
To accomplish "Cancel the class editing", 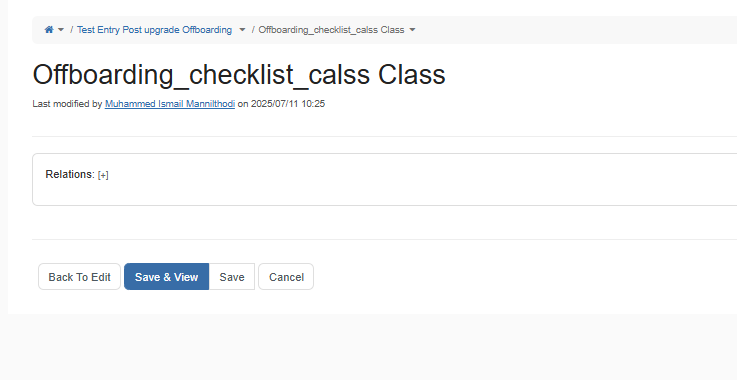I will coord(286,277).
